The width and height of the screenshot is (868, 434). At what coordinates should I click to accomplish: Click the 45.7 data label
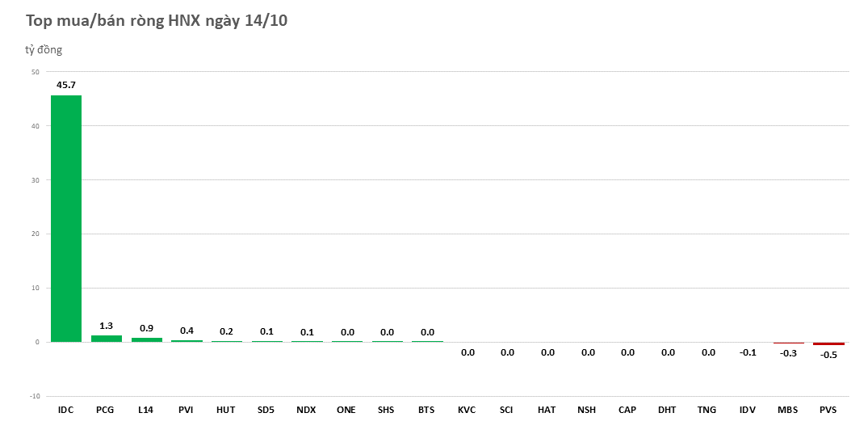tap(66, 85)
